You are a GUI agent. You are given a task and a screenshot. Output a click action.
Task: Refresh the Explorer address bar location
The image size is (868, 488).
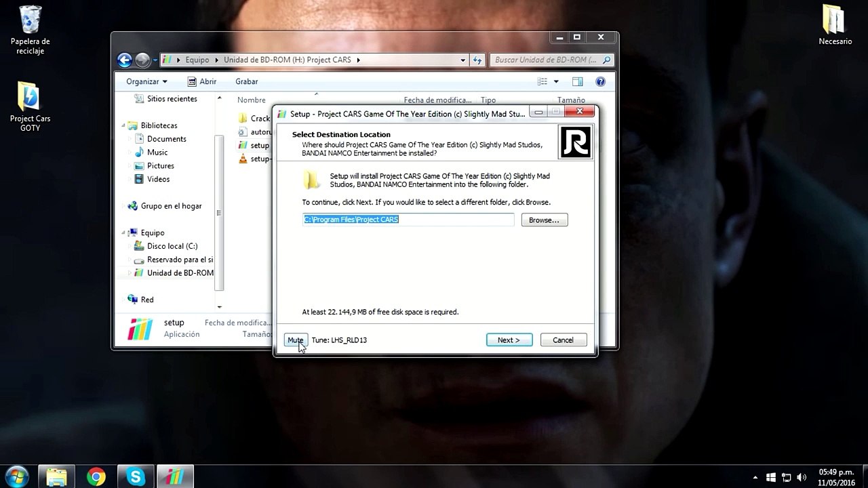point(477,60)
